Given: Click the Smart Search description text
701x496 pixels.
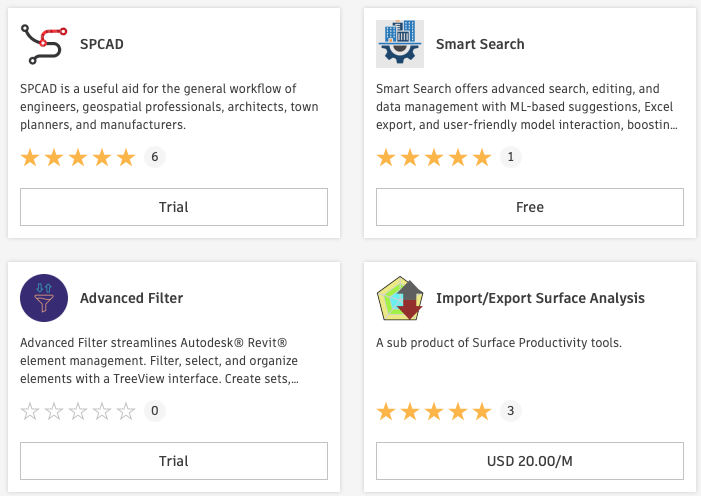Looking at the screenshot, I should (528, 107).
